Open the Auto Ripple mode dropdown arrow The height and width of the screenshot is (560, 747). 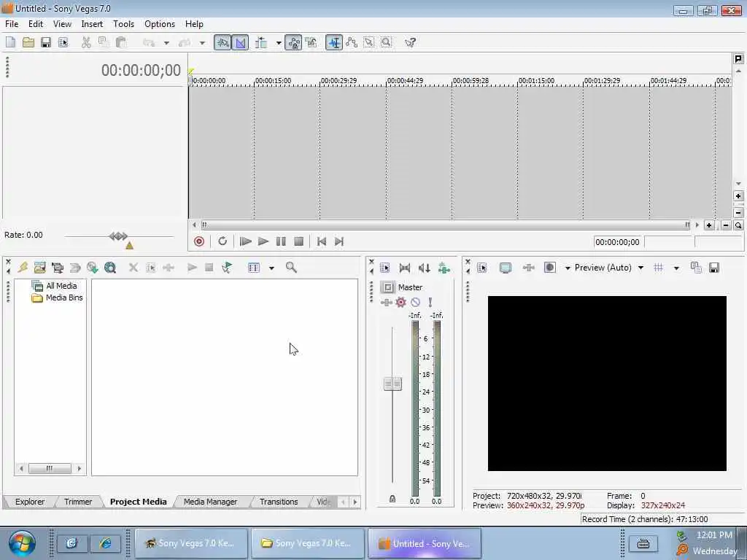point(279,43)
